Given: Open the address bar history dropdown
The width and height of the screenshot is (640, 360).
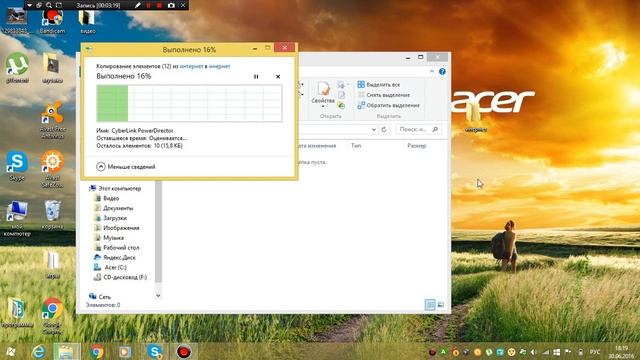Looking at the screenshot, I should pos(373,129).
